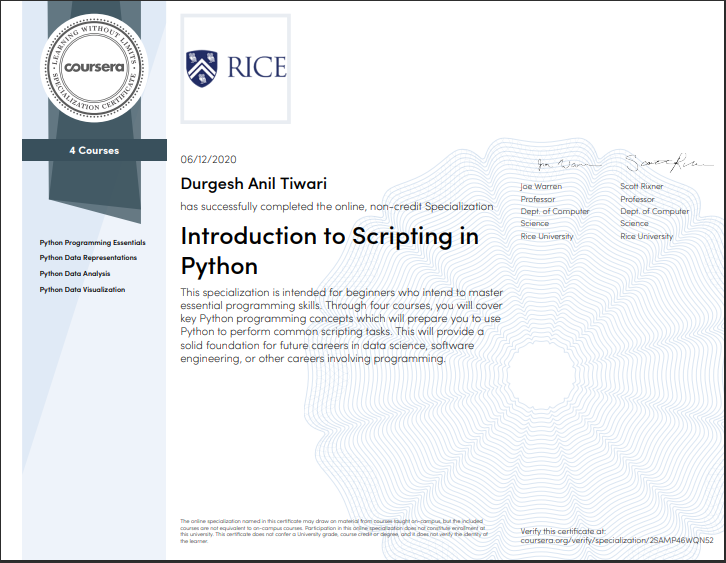Click the date 06/12/2020
Screen dimensions: 726x563
coord(208,159)
